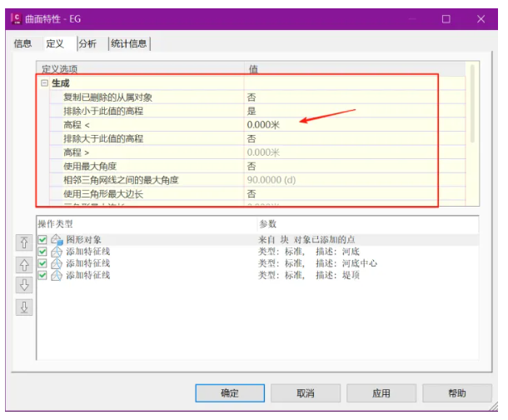
Task: Select 添加特征线 row described 河底中心
Action: coord(88,263)
